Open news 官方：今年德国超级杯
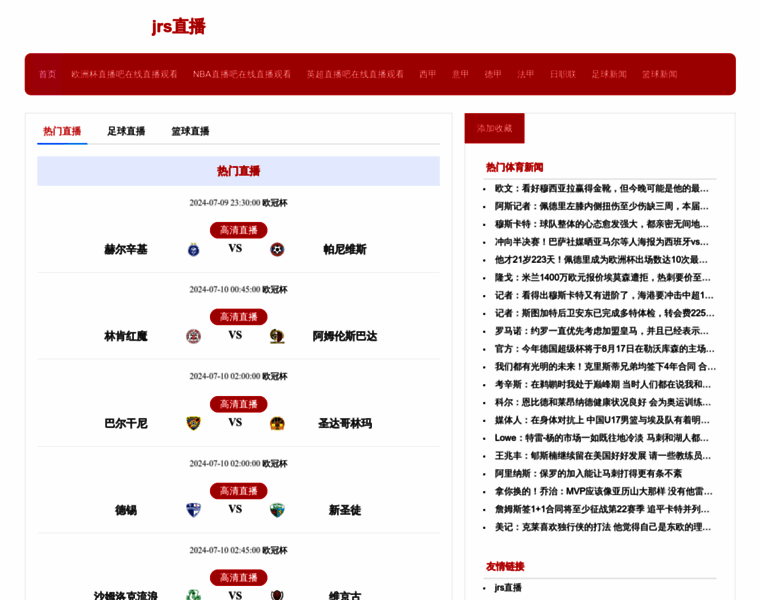The height and width of the screenshot is (600, 760). 604,349
